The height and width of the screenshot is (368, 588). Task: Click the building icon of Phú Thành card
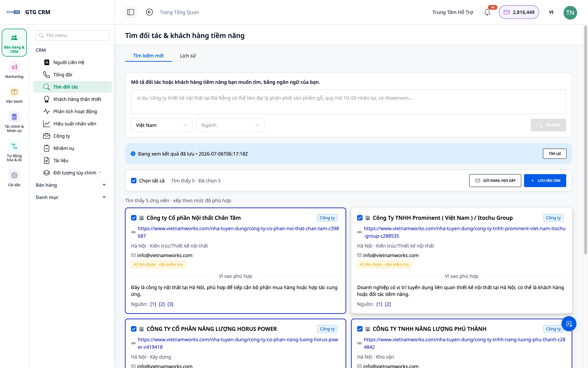(x=368, y=329)
